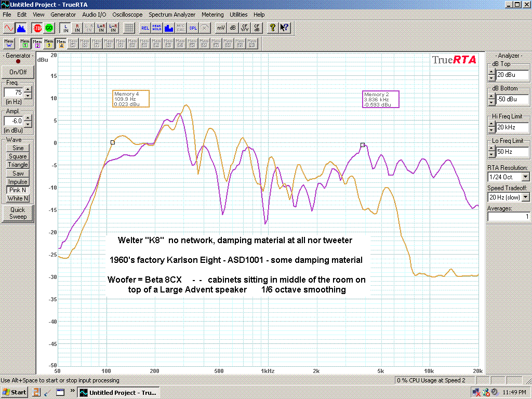
Task: Select Square waveform
Action: [18, 156]
